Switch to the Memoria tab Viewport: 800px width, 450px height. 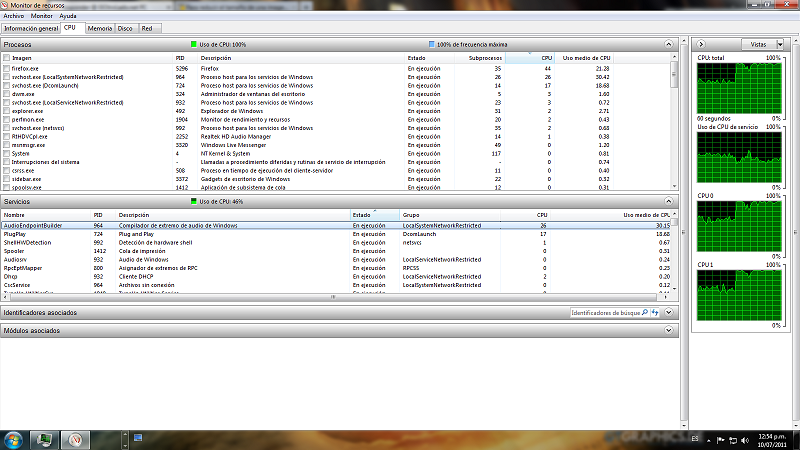[x=99, y=29]
